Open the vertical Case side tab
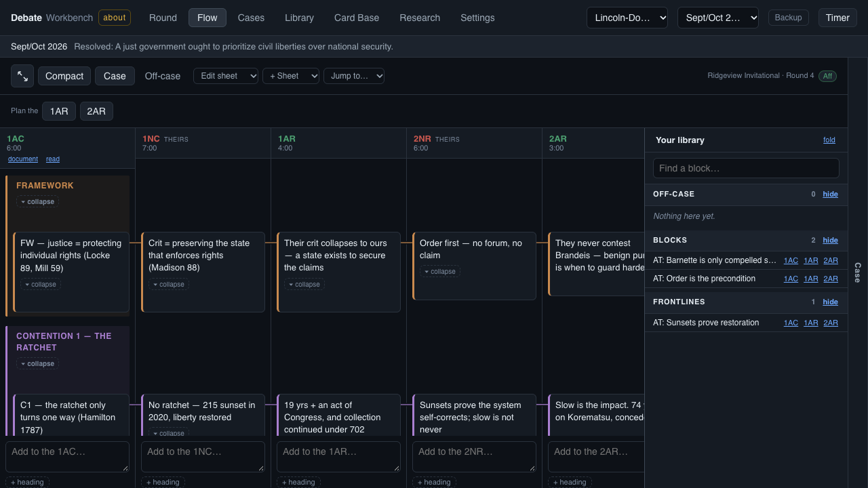The height and width of the screenshot is (488, 868). tap(858, 272)
